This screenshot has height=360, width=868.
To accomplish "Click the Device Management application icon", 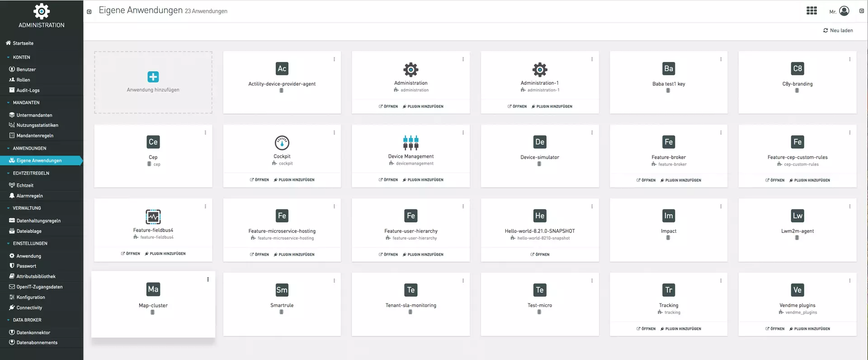I will (410, 142).
